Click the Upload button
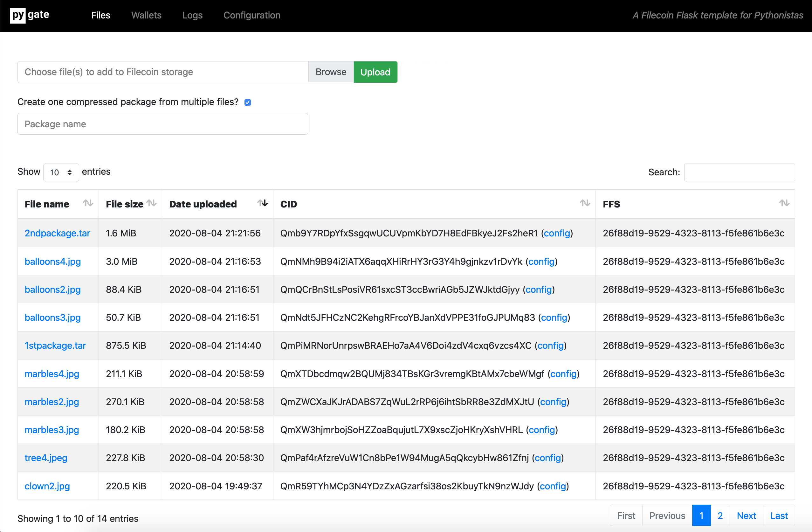 click(375, 72)
